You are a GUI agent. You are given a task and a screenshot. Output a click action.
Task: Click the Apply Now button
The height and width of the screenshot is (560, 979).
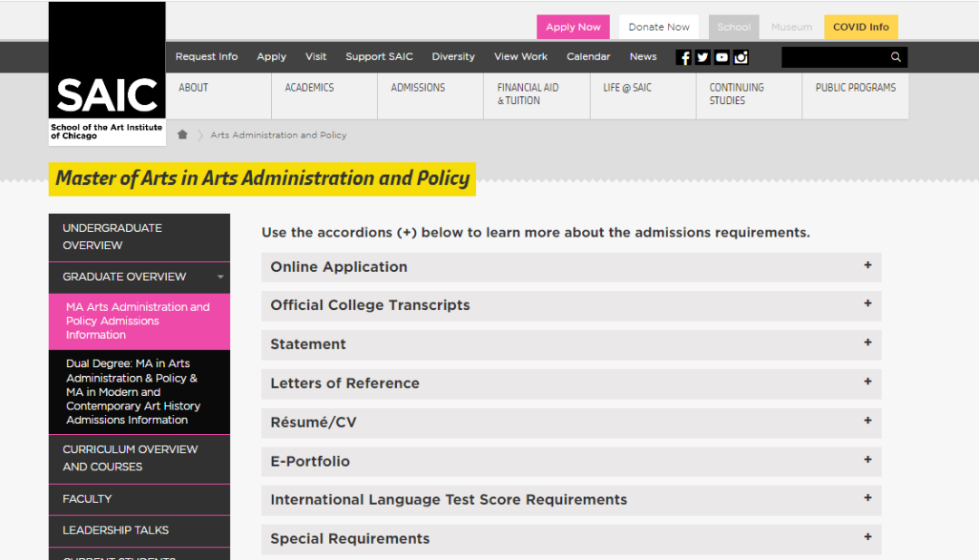[573, 27]
